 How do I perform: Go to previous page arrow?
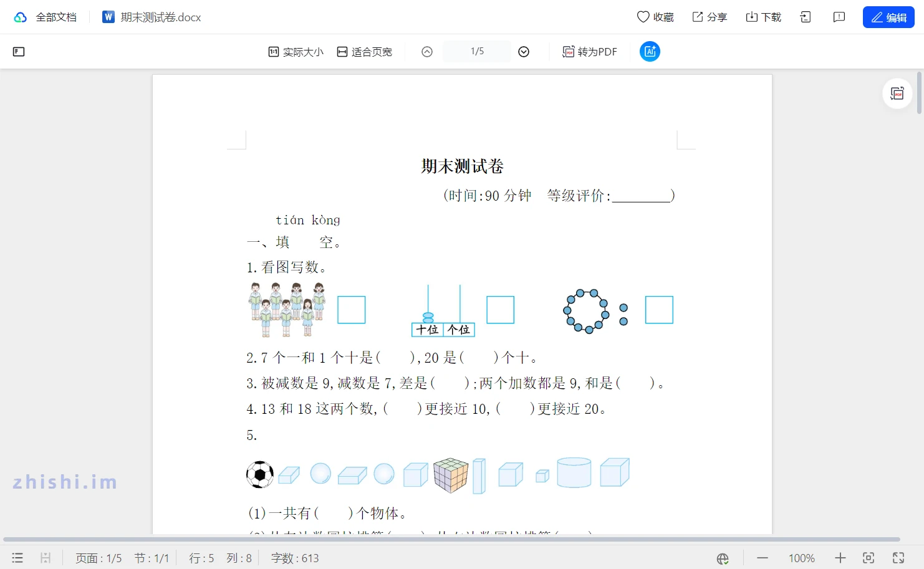(x=427, y=52)
